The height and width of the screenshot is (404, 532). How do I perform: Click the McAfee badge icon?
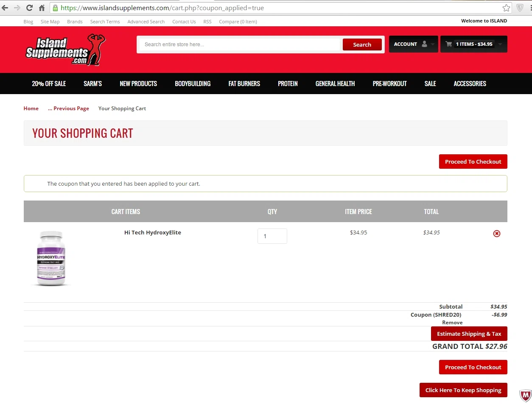(525, 396)
